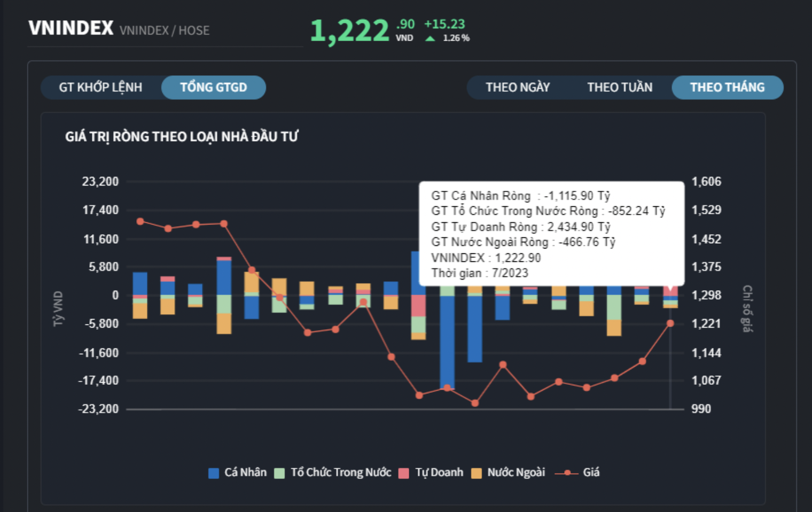Switch to the GT KHỚP LỆNH tab
Screen dimensions: 812x512
(x=100, y=88)
